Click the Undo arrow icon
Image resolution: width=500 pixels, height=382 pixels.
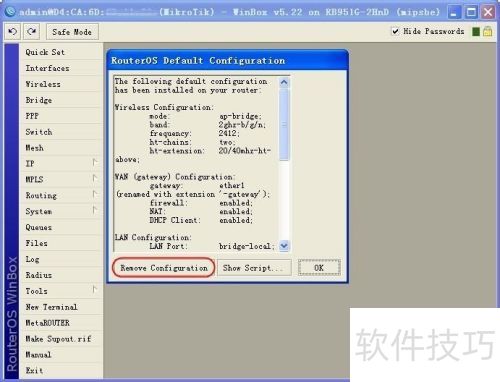[x=13, y=32]
